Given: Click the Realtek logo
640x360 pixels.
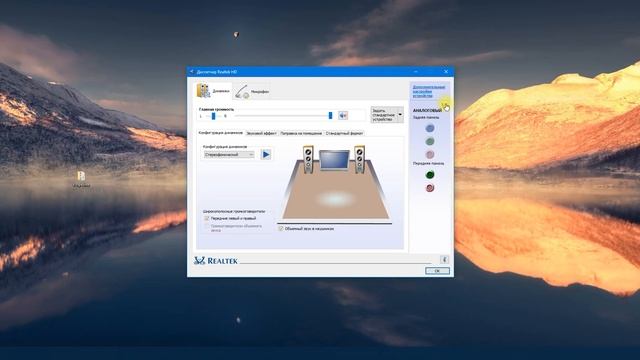Looking at the screenshot, I should click(x=216, y=261).
